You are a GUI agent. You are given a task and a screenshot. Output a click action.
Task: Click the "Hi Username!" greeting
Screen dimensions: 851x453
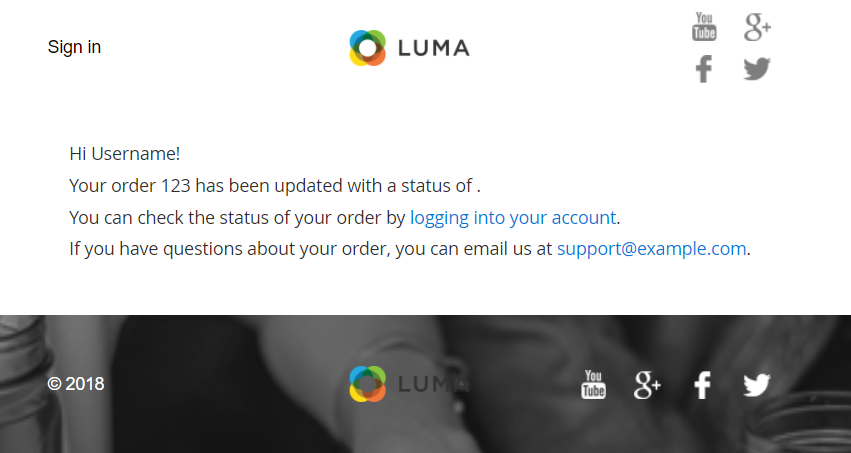click(x=125, y=154)
